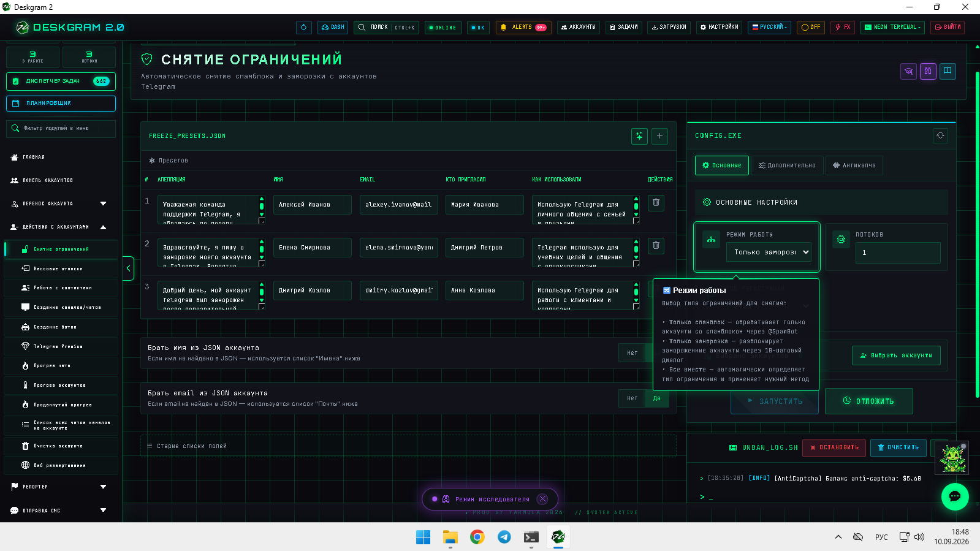Image resolution: width=980 pixels, height=551 pixels.
Task: Open File Explorer from the taskbar
Action: 450,537
